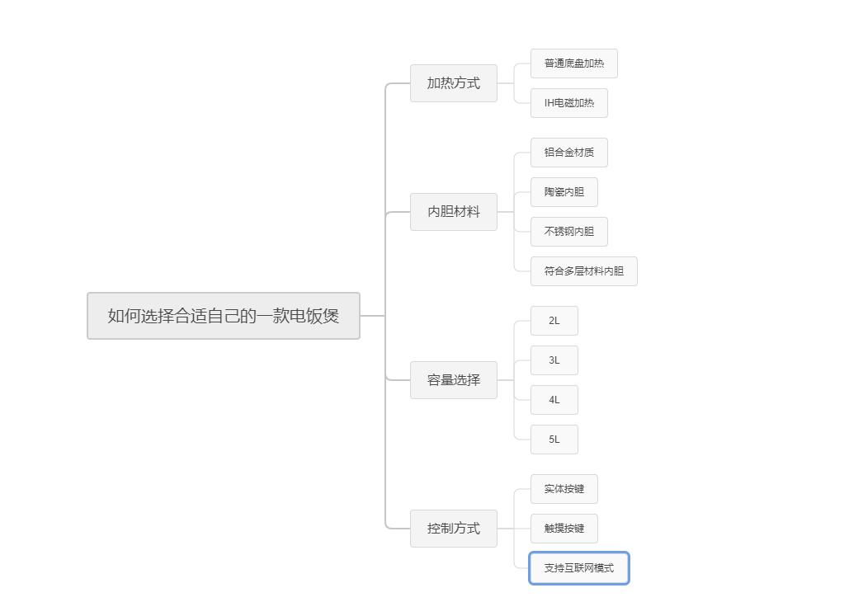The height and width of the screenshot is (616, 863).
Task: Select the highlighted 支持互联网模式 node
Action: pos(578,568)
